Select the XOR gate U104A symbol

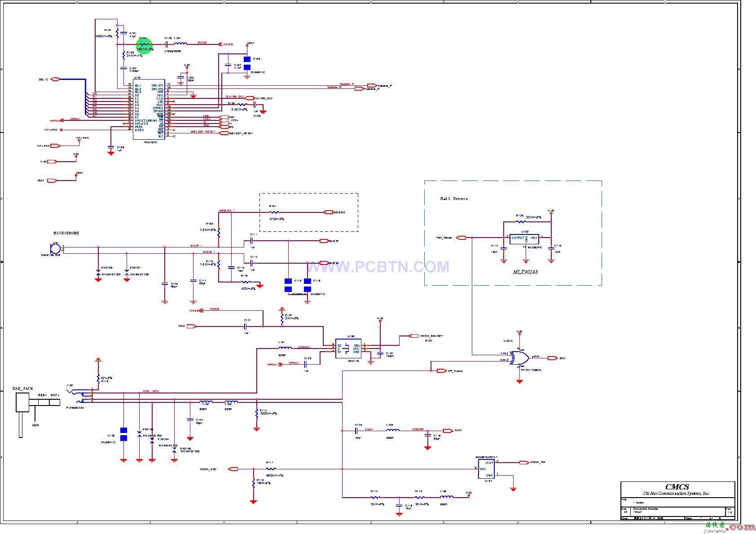pos(519,358)
